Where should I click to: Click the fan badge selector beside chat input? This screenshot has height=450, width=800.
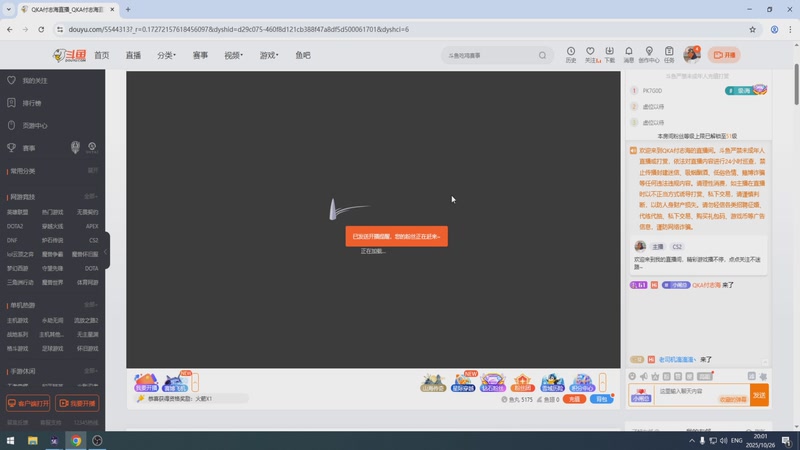coord(641,395)
